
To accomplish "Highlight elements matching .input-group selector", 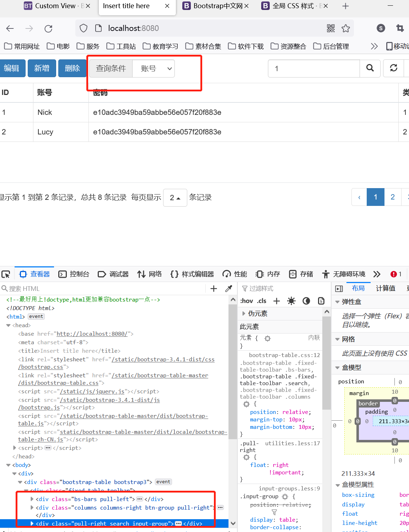I will [285, 497].
